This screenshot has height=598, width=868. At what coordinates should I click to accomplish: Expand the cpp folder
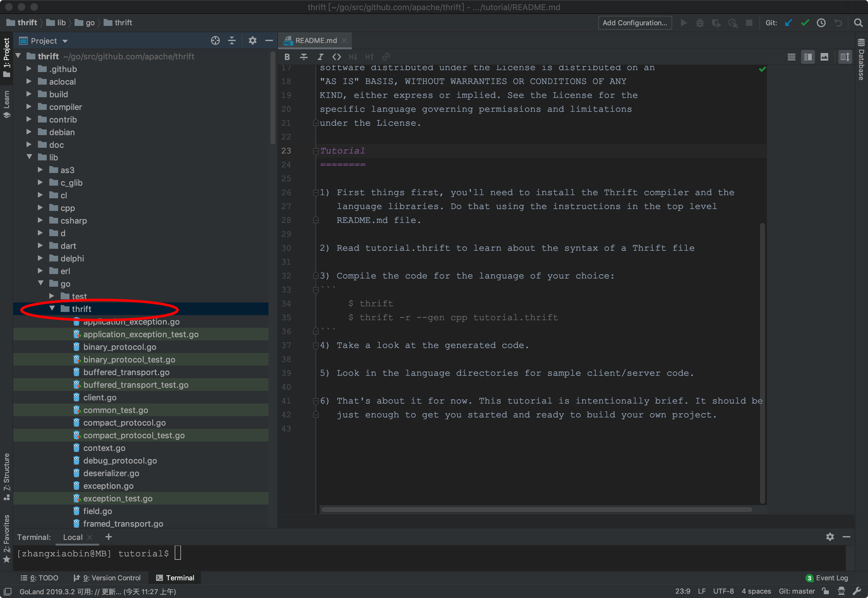coord(40,207)
